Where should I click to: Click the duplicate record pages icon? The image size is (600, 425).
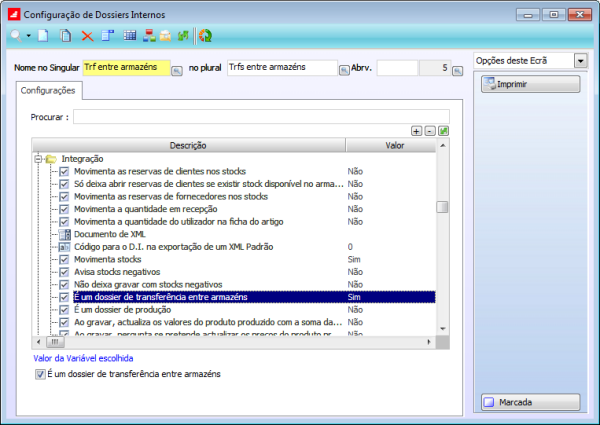pos(66,36)
